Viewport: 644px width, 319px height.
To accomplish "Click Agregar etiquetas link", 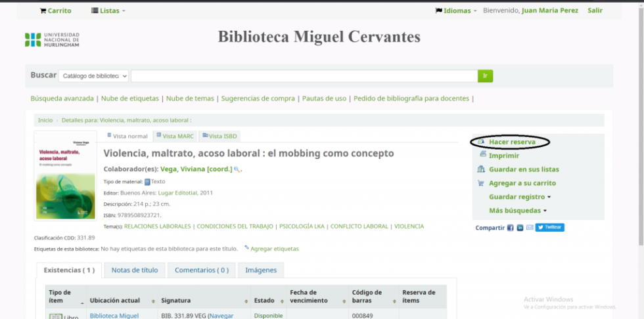I will tap(275, 249).
